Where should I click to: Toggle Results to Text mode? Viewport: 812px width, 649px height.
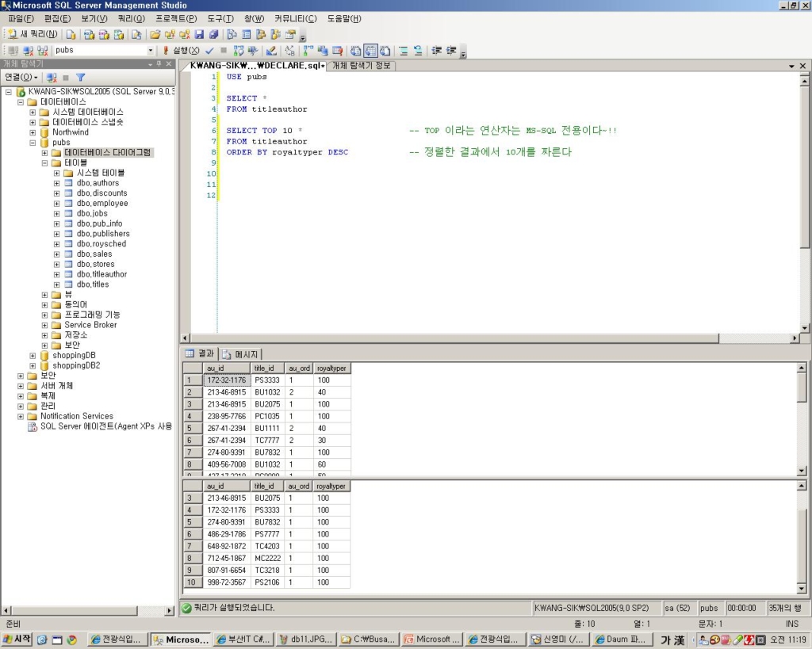pos(356,50)
